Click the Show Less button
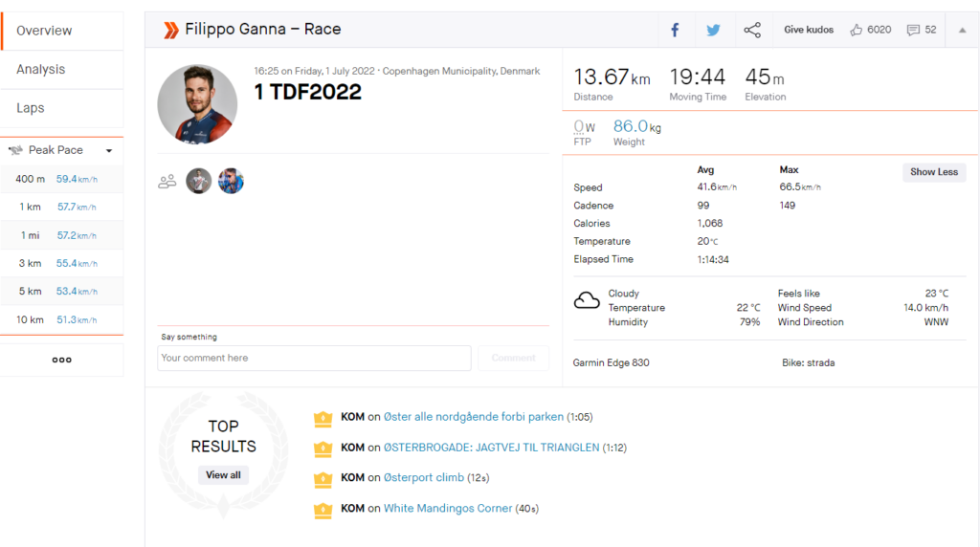Viewport: 980px width, 547px height. (934, 172)
